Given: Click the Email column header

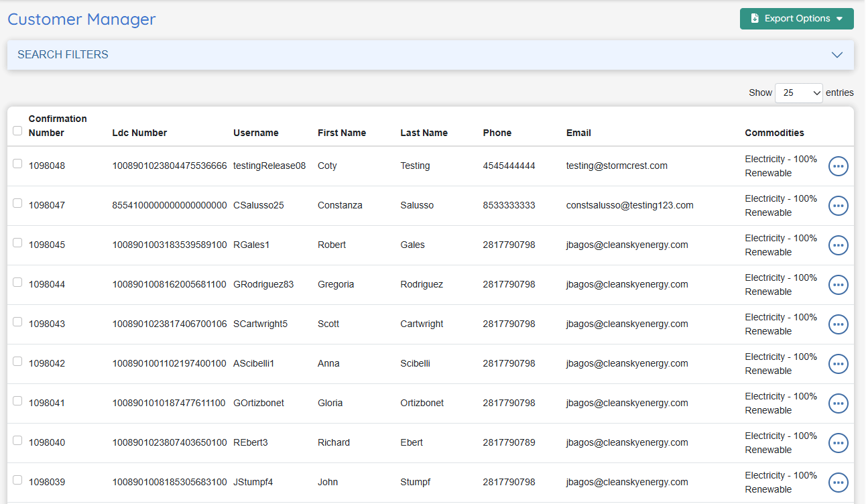Looking at the screenshot, I should tap(578, 133).
